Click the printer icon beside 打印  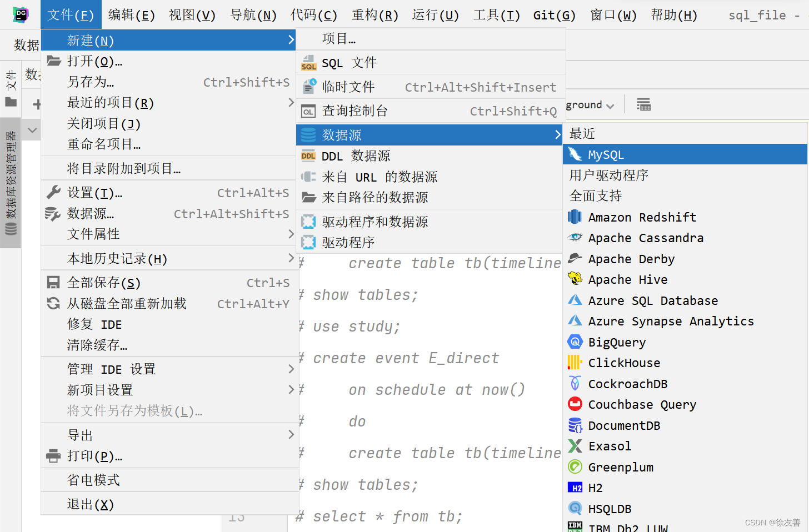[53, 456]
